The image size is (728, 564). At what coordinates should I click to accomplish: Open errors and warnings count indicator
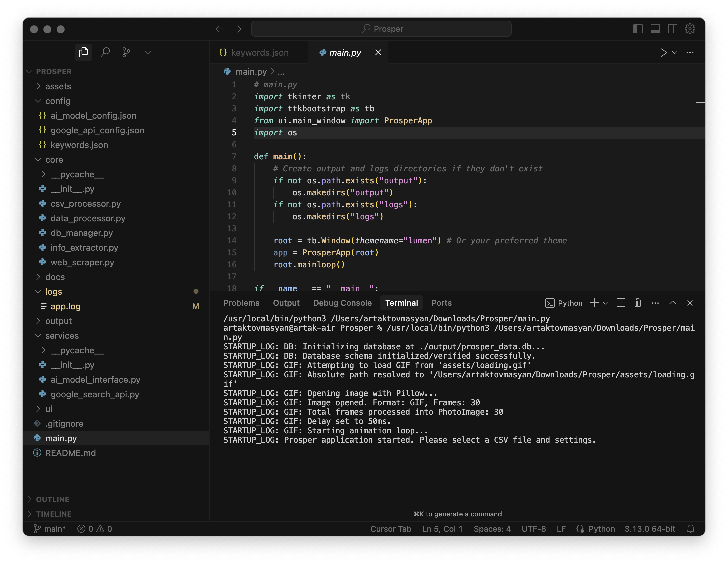pyautogui.click(x=95, y=529)
